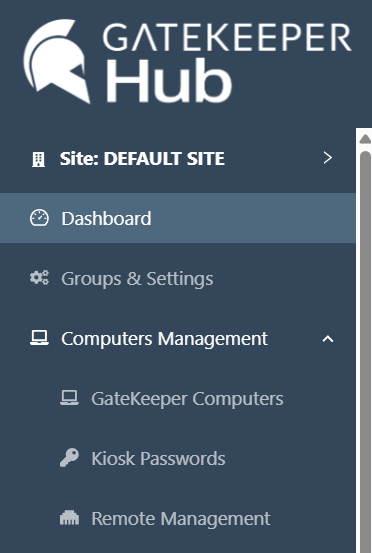Click the sidebar scrollbar up arrow
Screen dimensions: 372x553
[x=365, y=139]
